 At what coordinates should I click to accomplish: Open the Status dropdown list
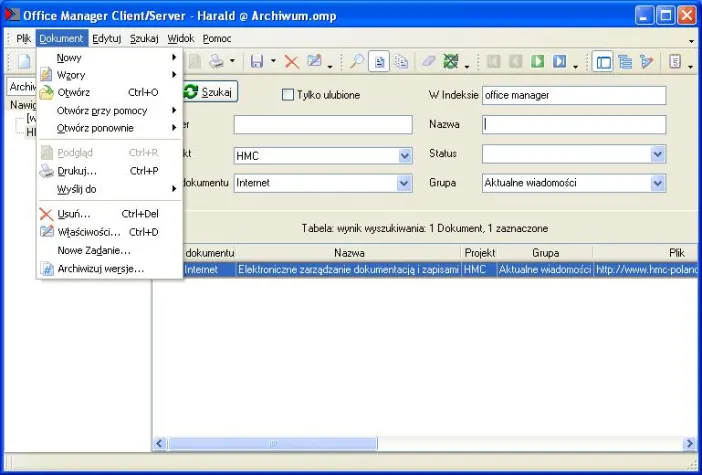pyautogui.click(x=658, y=155)
